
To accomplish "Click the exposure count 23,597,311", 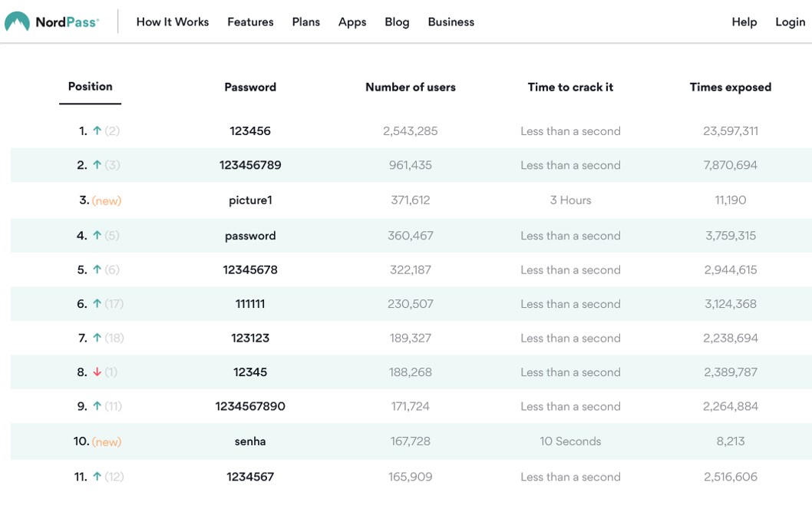I will (730, 131).
